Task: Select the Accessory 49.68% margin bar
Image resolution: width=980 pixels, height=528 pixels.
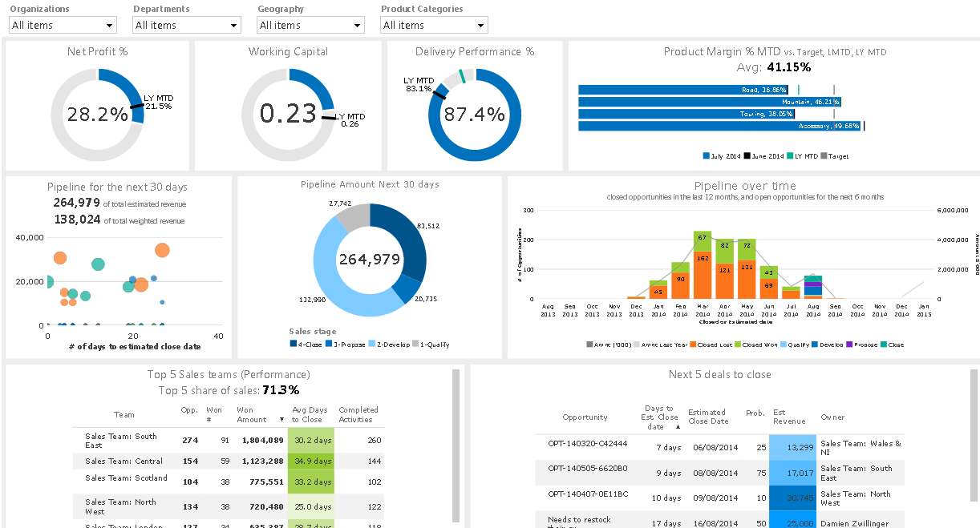Action: pos(719,126)
